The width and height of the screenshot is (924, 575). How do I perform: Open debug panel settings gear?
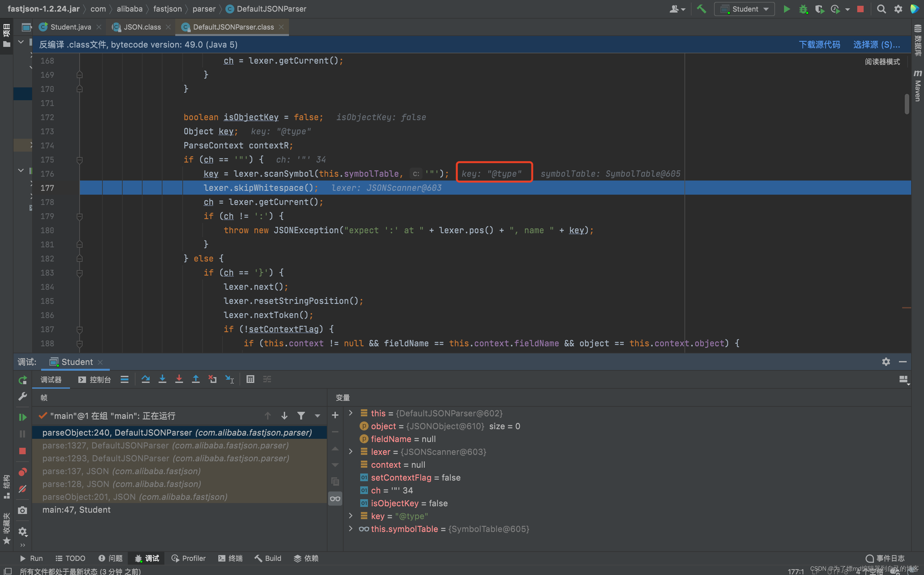pyautogui.click(x=22, y=531)
